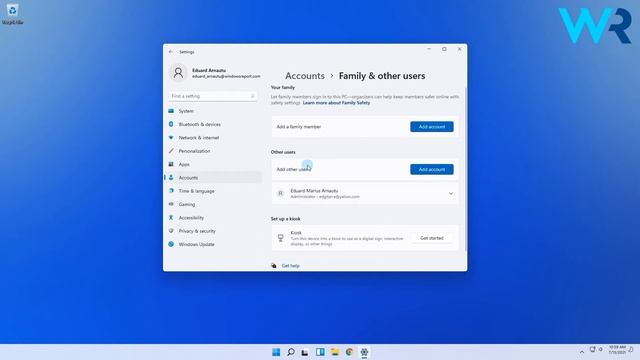Go to Accessibility settings

(191, 218)
